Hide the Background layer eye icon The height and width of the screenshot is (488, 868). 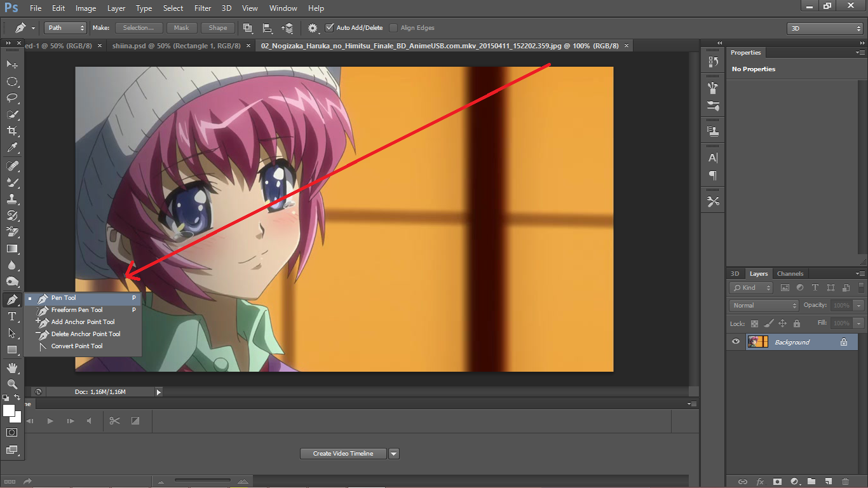click(736, 342)
